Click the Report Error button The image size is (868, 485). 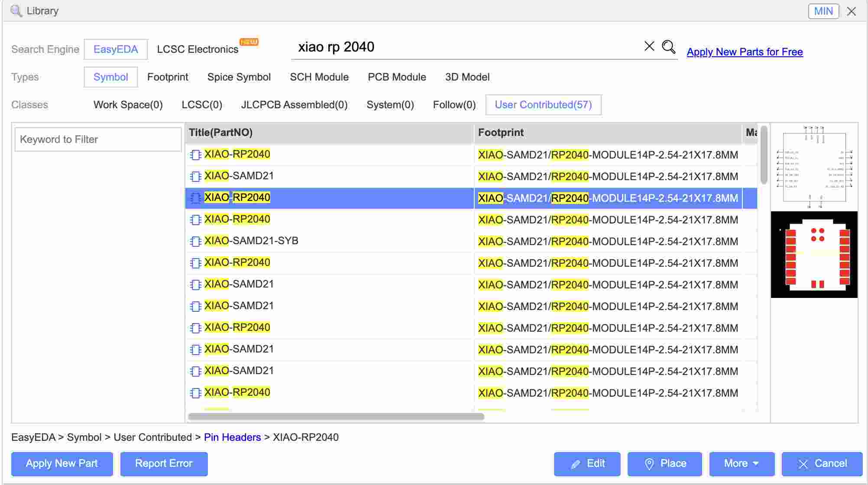click(164, 464)
